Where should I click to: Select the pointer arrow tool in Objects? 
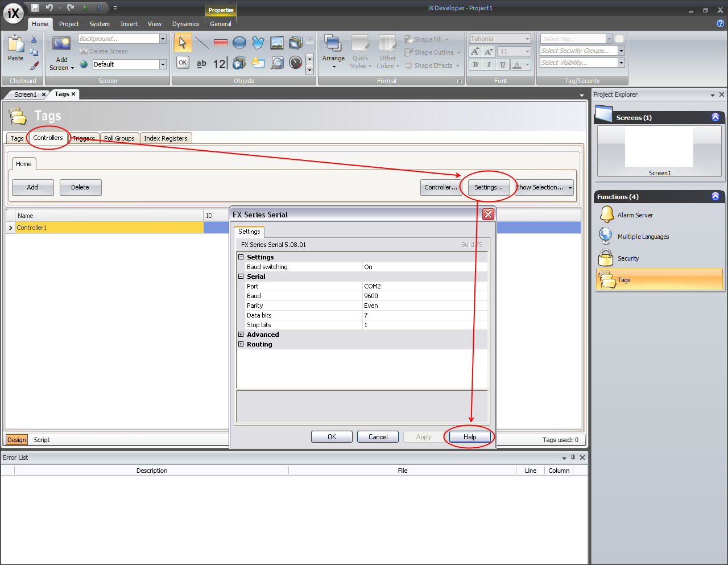[x=183, y=43]
